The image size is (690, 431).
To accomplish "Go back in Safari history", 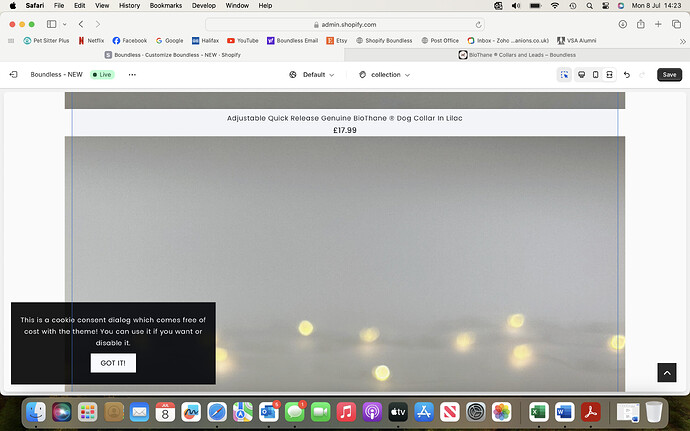I will (81, 24).
